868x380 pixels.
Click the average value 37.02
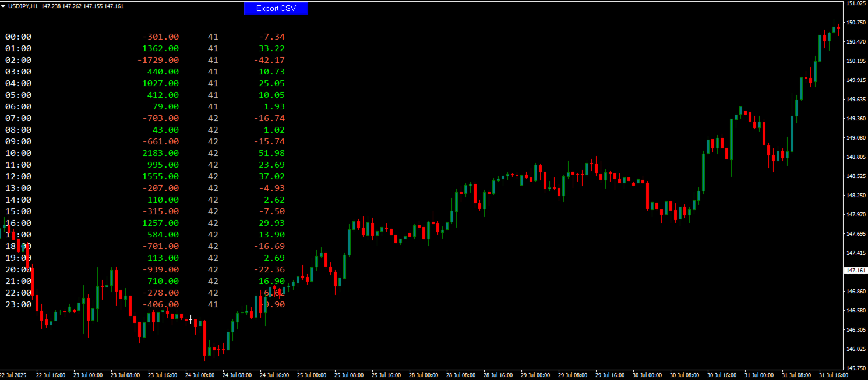272,176
